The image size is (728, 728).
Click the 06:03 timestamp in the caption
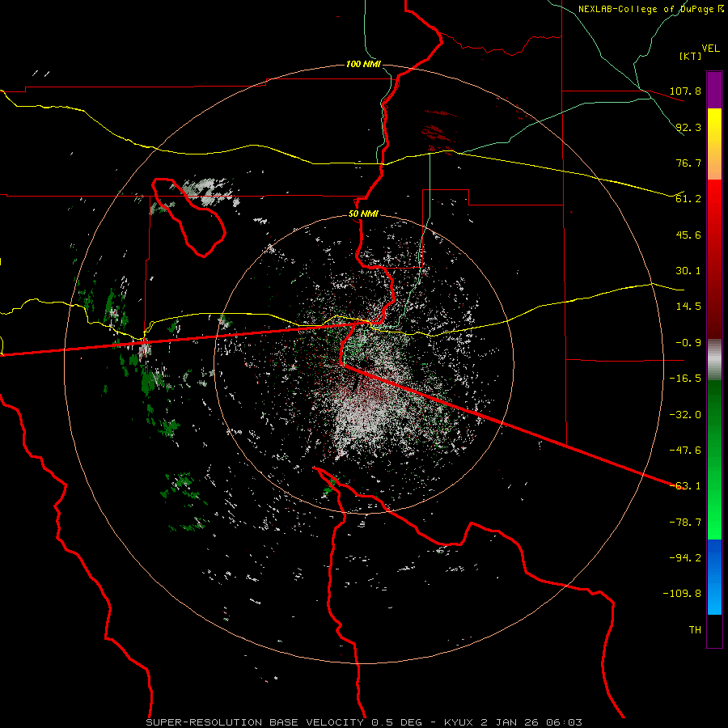[x=565, y=722]
